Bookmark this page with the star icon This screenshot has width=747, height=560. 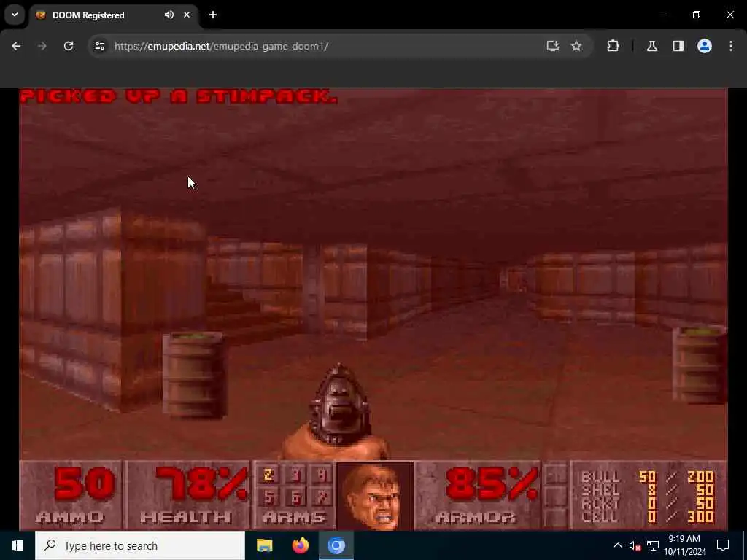pyautogui.click(x=576, y=46)
